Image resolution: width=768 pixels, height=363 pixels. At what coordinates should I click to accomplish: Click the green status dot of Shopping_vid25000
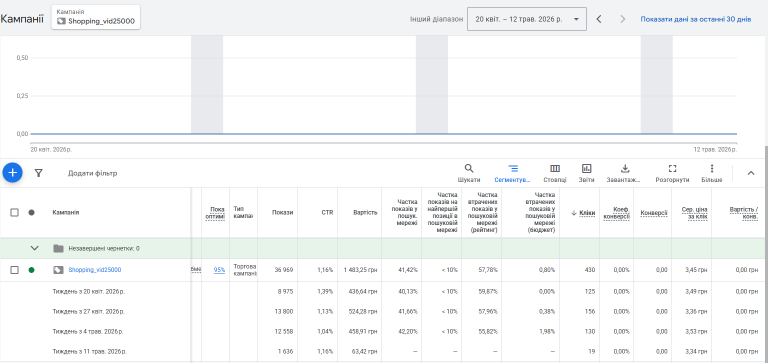(32, 270)
